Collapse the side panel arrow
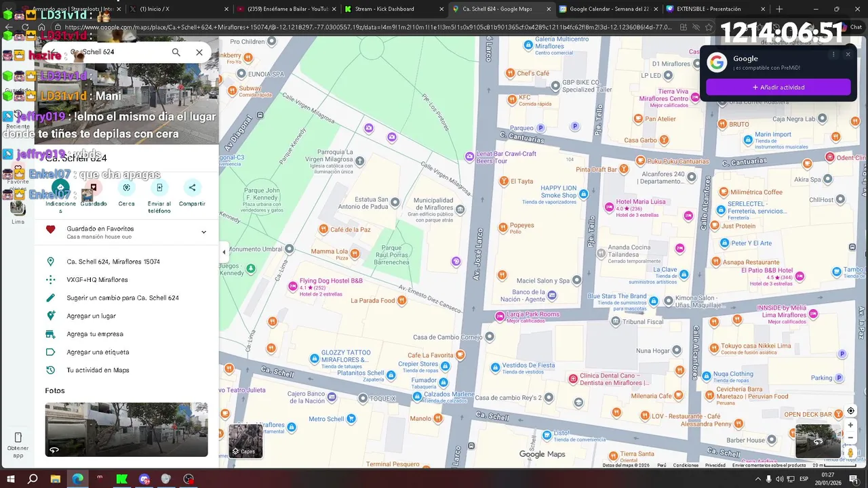 [224, 252]
